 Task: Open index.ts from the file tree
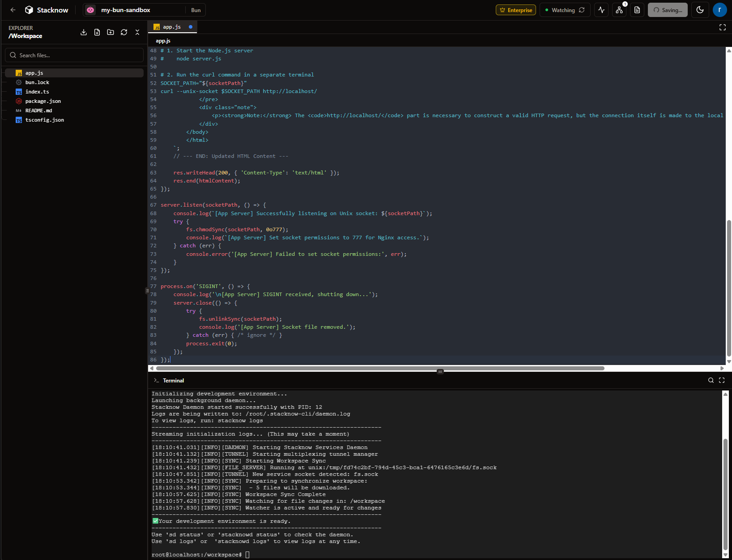pyautogui.click(x=37, y=92)
